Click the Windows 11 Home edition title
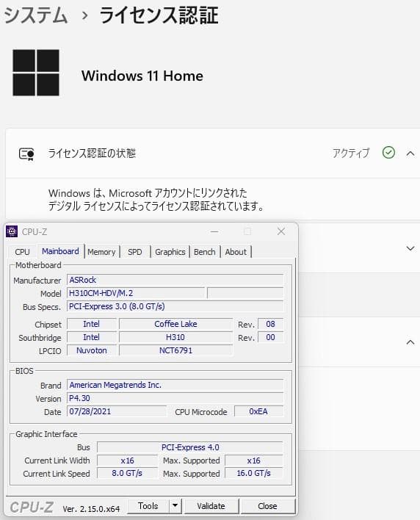This screenshot has height=520, width=420. [142, 76]
